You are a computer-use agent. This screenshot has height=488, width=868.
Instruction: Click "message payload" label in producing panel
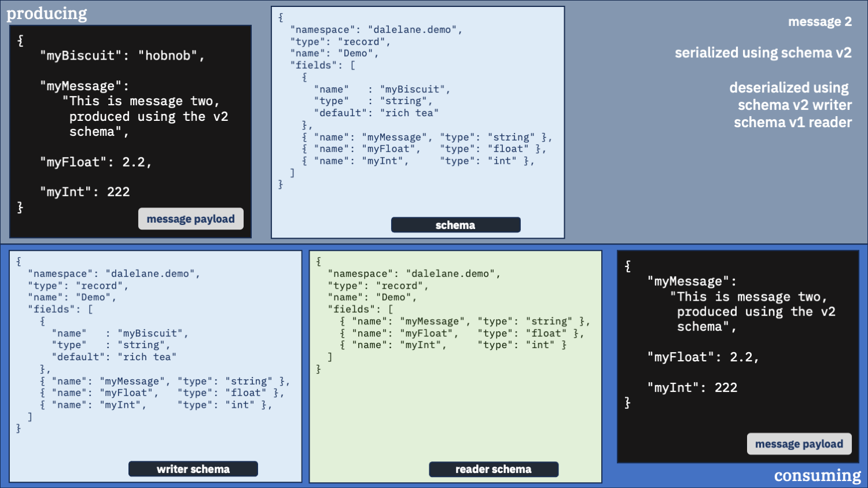tap(190, 219)
